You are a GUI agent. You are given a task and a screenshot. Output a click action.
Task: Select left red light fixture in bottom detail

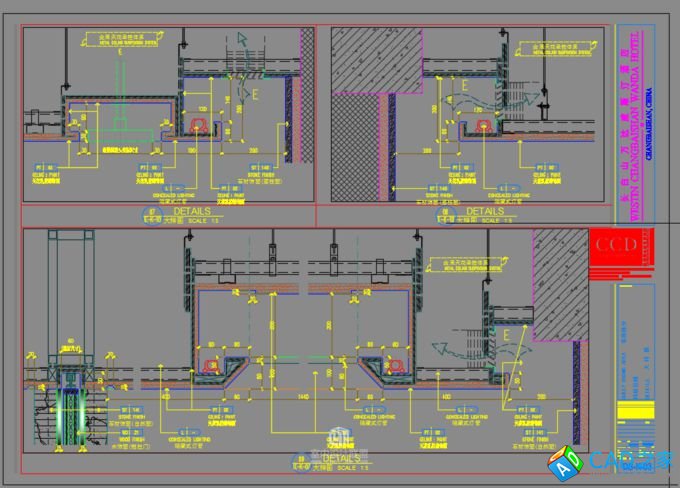click(212, 366)
